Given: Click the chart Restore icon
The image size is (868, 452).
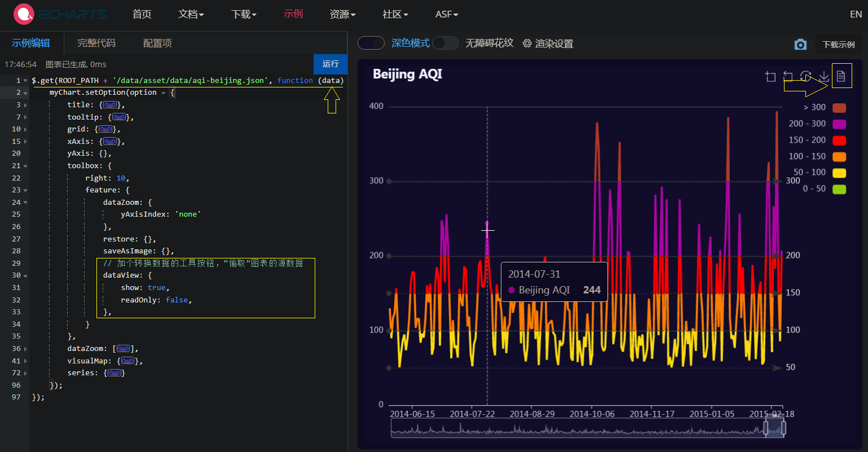Looking at the screenshot, I should coord(806,76).
